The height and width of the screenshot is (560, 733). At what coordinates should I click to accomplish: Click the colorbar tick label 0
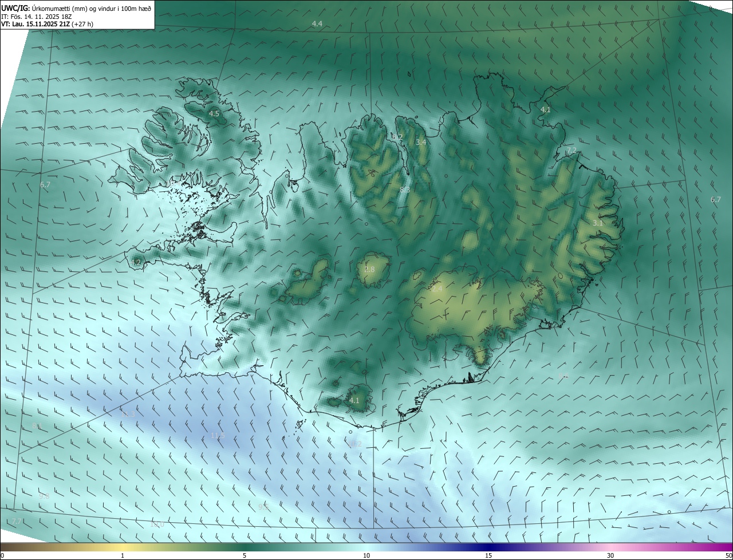(x=2, y=555)
